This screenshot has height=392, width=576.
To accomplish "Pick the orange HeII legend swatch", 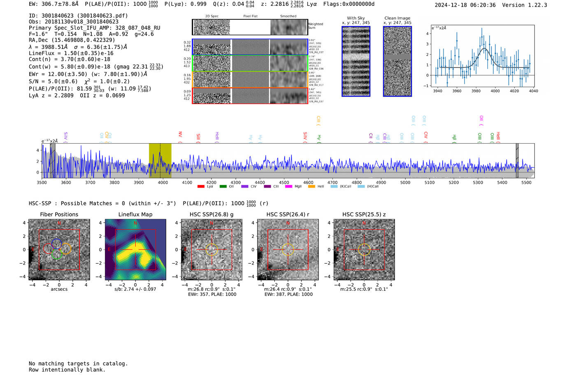I will 311,186.
